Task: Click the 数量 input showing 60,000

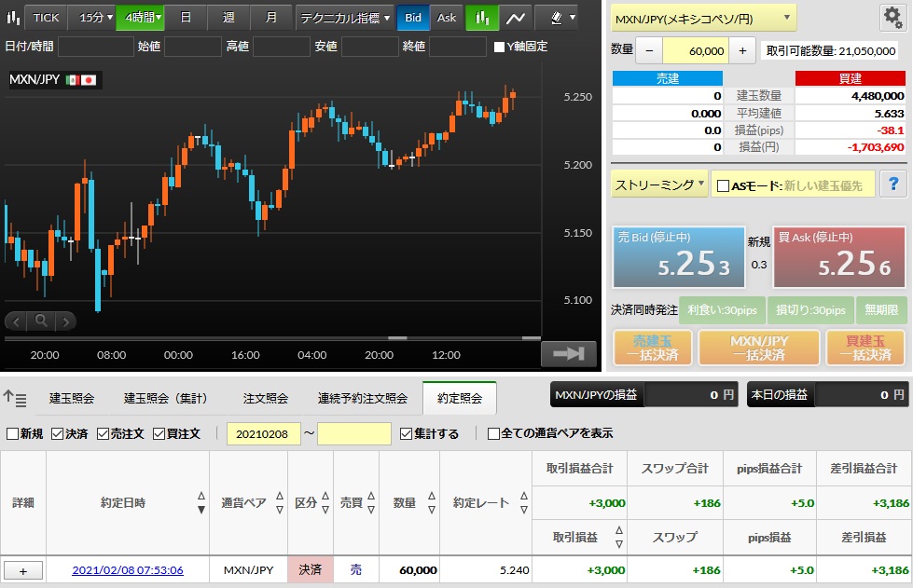Action: point(696,51)
